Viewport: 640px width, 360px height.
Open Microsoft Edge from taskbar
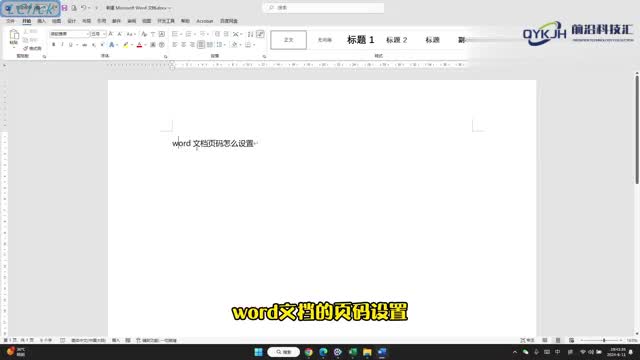click(323, 352)
